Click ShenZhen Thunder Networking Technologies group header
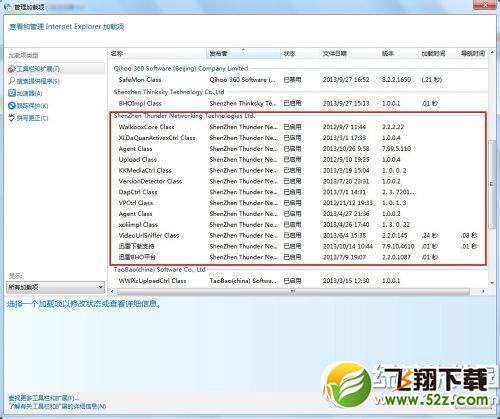The width and height of the screenshot is (500, 419). click(184, 116)
